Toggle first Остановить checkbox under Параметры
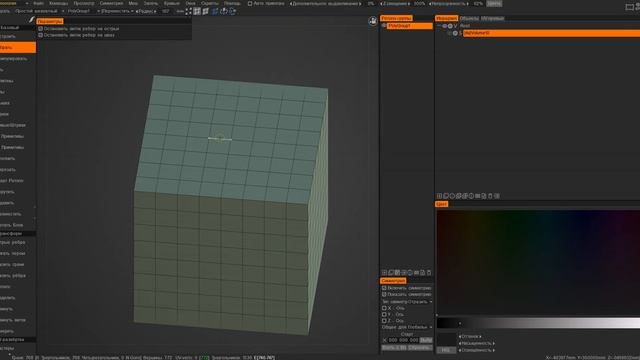Image resolution: width=640 pixels, height=360 pixels. pyautogui.click(x=40, y=29)
